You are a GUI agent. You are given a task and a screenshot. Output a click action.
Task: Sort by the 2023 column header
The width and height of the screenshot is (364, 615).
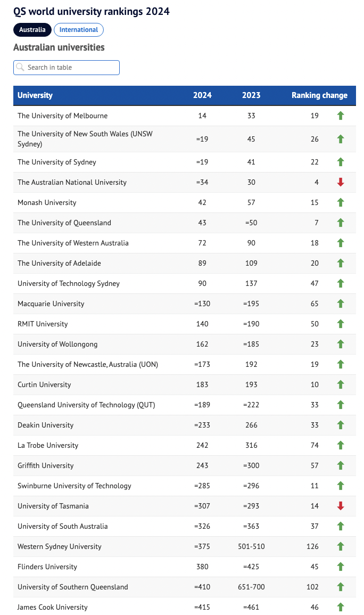pos(251,95)
